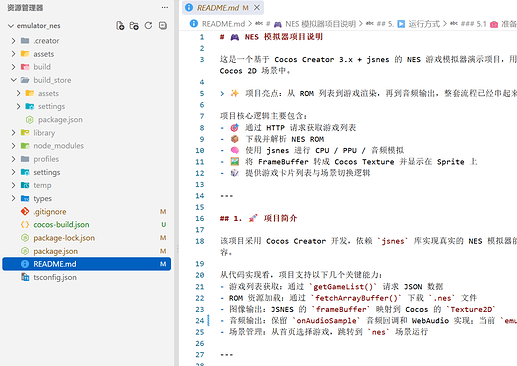Click the git icon beside .gitignore
517x366 pixels.
[25, 211]
